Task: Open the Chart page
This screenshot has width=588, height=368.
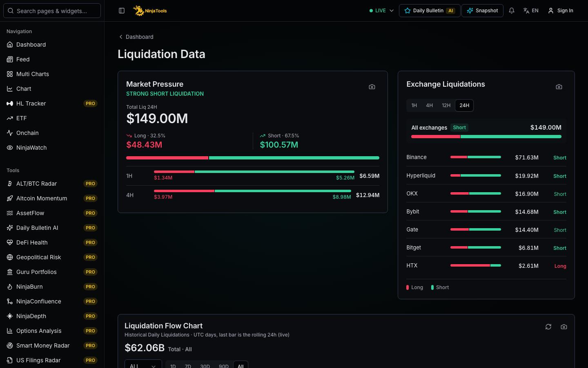Action: (x=52, y=89)
